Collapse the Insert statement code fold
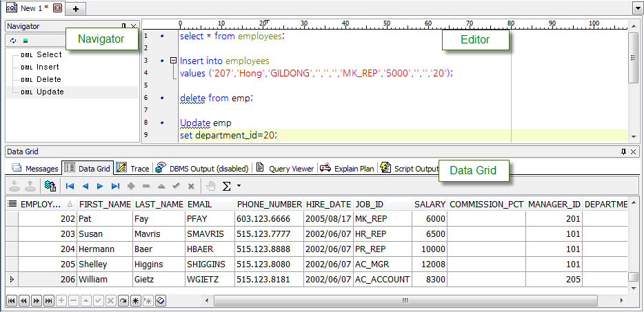Image resolution: width=644 pixels, height=312 pixels. point(173,61)
